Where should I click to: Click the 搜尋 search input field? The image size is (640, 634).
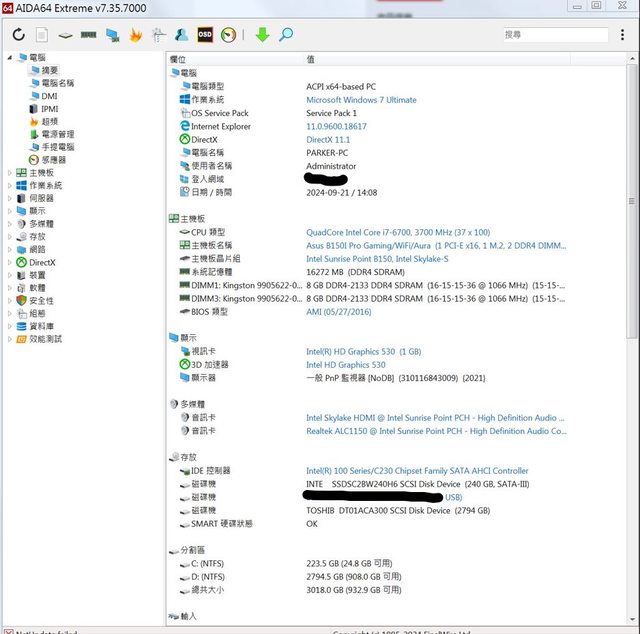point(553,35)
